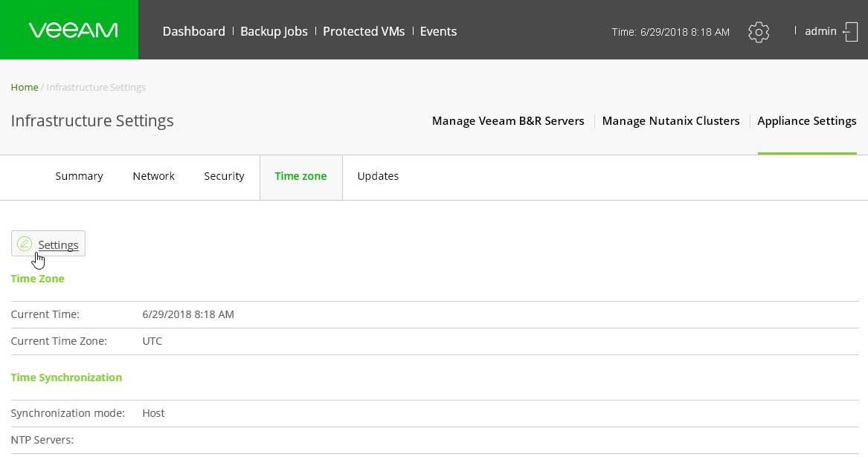Screen dimensions: 868x457
Task: Click the Veeam logo
Action: coord(73,30)
